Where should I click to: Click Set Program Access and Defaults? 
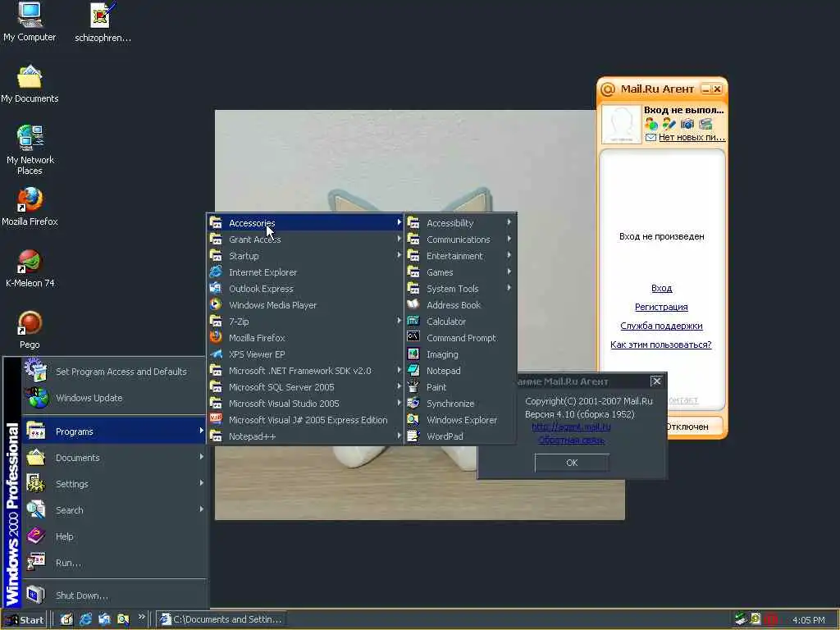[x=115, y=372]
